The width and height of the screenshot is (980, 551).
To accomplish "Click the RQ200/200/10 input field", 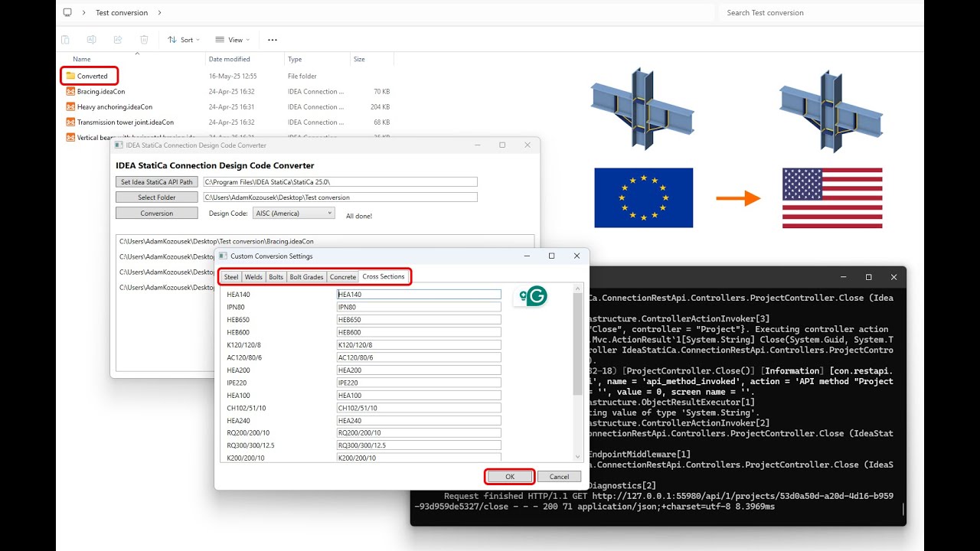I will 419,433.
